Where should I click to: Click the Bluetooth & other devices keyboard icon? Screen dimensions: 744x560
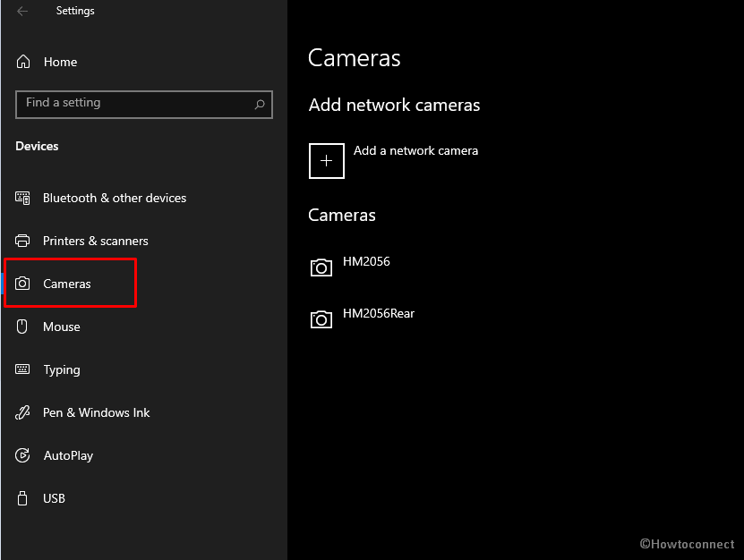pyautogui.click(x=23, y=198)
